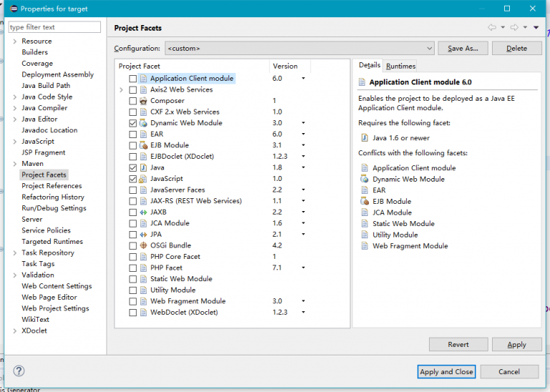This screenshot has width=550, height=392.
Task: Click the Composer facet icon
Action: [143, 101]
